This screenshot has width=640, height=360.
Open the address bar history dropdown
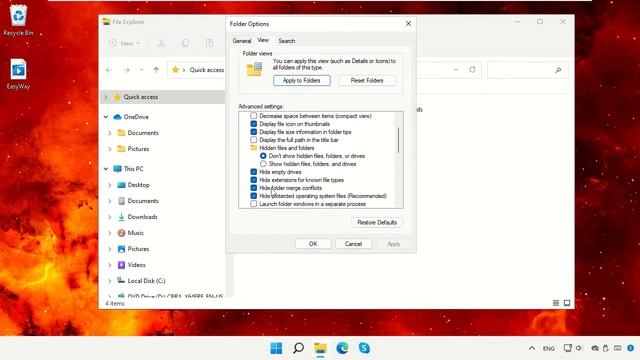(x=456, y=70)
